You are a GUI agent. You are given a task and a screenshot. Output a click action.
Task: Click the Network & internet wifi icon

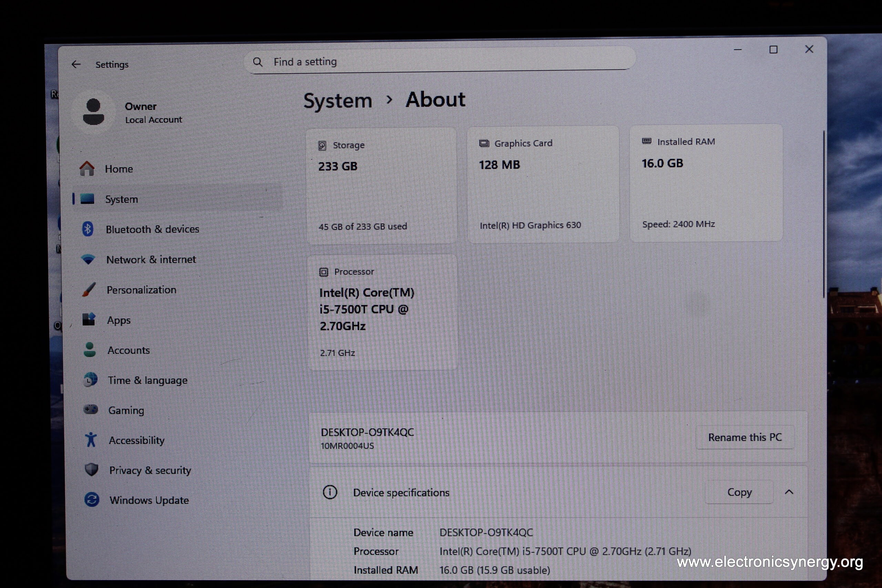(88, 259)
